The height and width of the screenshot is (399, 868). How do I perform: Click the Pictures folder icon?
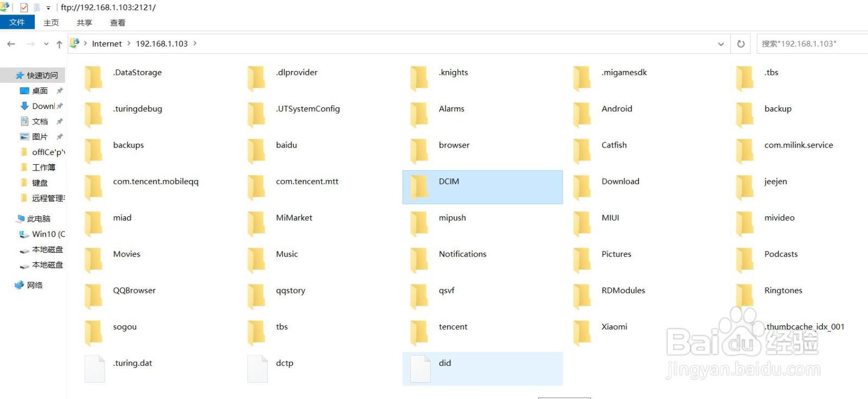click(x=582, y=260)
